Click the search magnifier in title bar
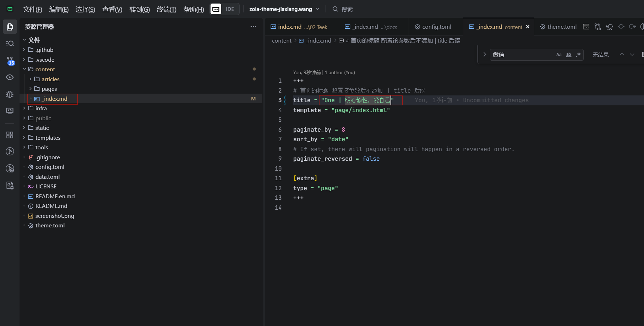This screenshot has width=644, height=326. pyautogui.click(x=335, y=9)
